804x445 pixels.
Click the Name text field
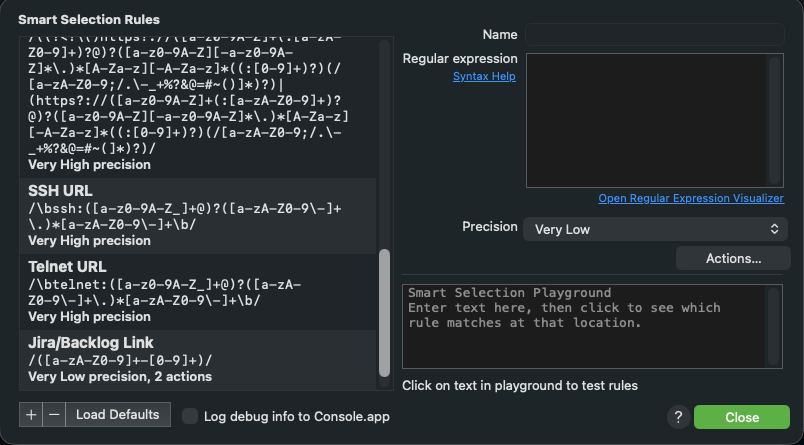click(654, 35)
